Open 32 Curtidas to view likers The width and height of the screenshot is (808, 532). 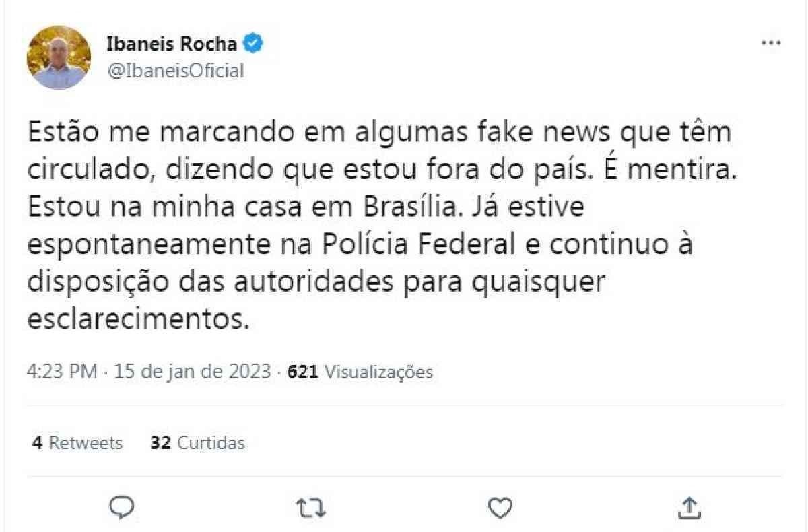point(197,443)
